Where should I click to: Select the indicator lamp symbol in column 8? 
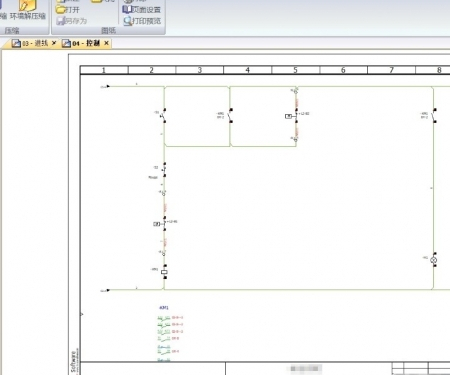click(x=434, y=260)
